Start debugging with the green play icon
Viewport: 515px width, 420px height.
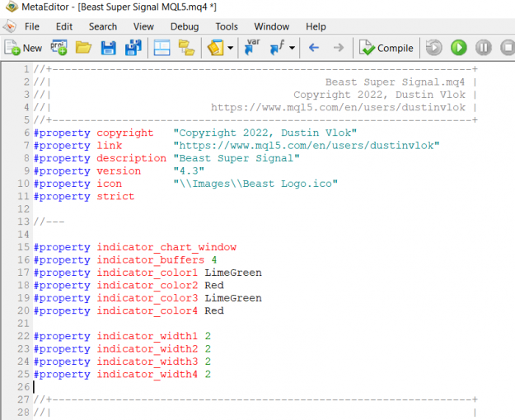pyautogui.click(x=458, y=48)
